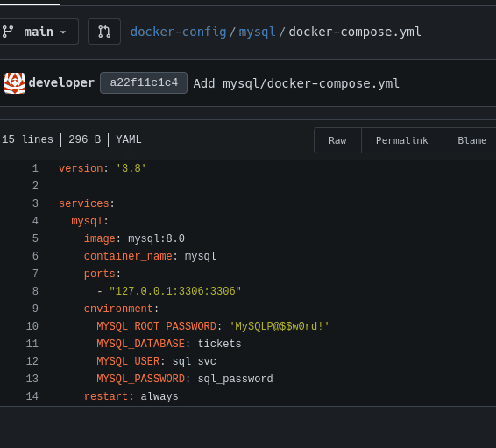The height and width of the screenshot is (448, 496).
Task: Click the git branch icon
Action: (x=8, y=32)
